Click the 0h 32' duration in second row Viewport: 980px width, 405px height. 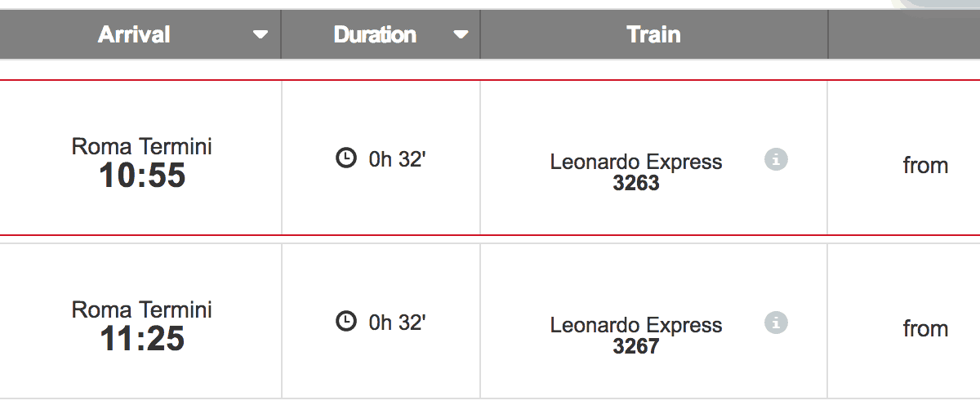pos(398,323)
